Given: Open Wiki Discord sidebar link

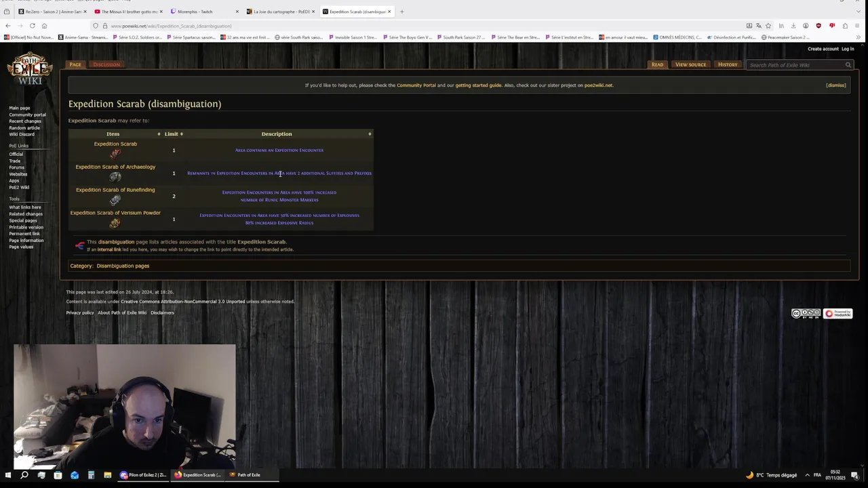Looking at the screenshot, I should point(22,134).
